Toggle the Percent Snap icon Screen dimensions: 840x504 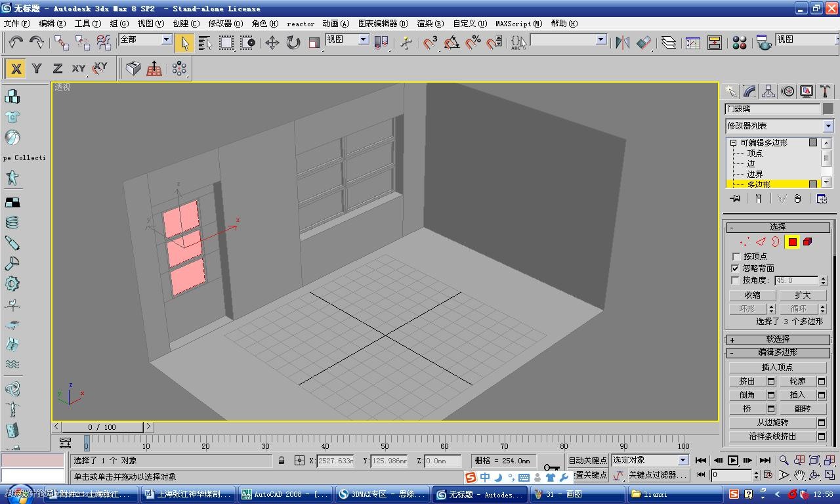pyautogui.click(x=472, y=43)
